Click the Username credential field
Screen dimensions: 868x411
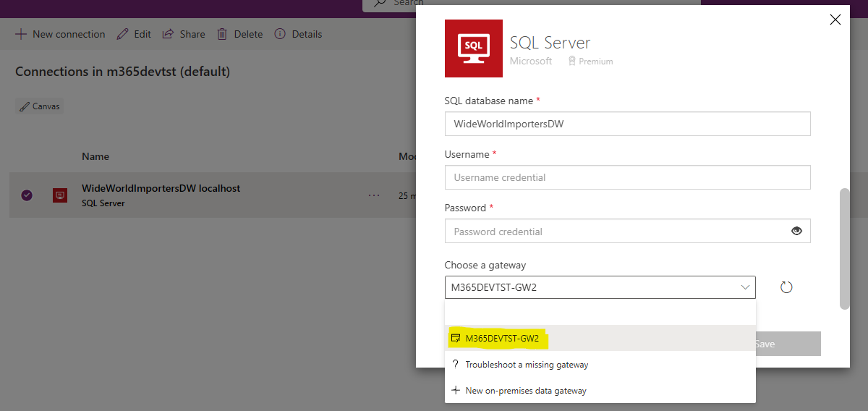pyautogui.click(x=627, y=177)
